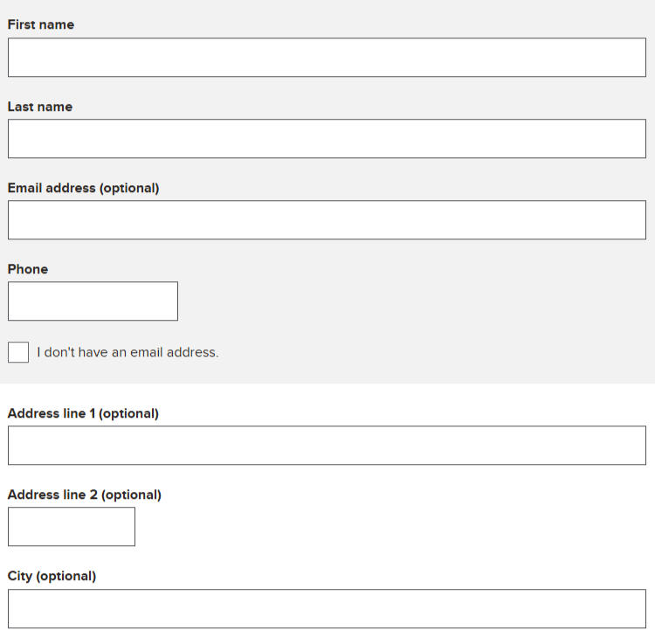Focus the Last name text box
The height and width of the screenshot is (644, 655).
pos(327,139)
